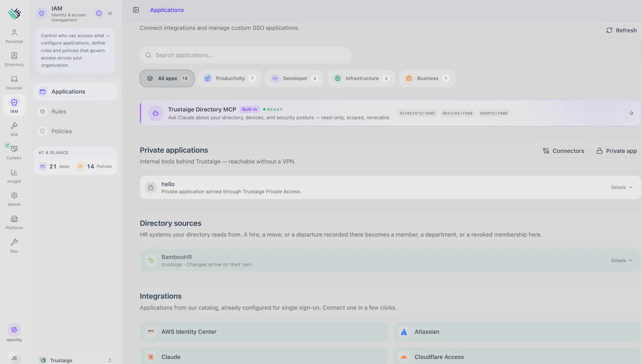Select the Productivity filter
Viewport: 642px width, 364px height.
[x=230, y=78]
